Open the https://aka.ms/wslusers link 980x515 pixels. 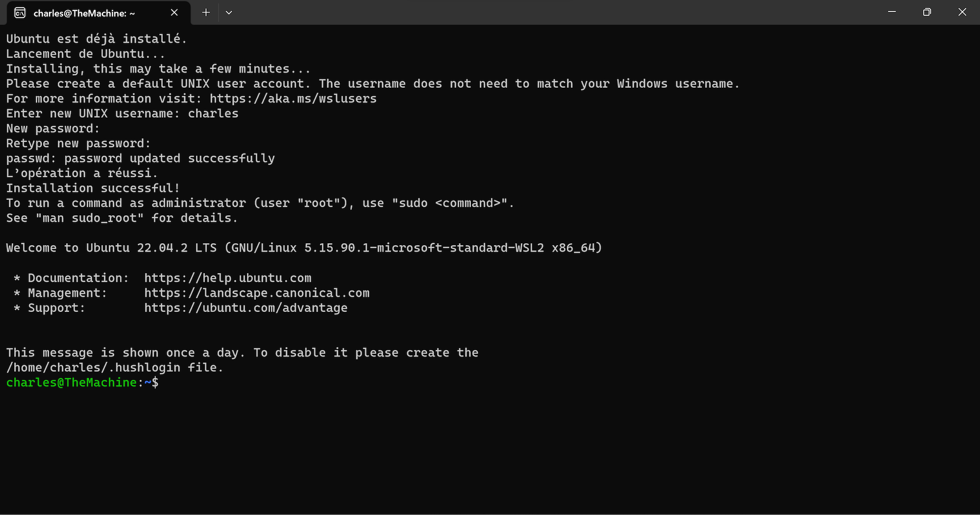click(x=293, y=98)
